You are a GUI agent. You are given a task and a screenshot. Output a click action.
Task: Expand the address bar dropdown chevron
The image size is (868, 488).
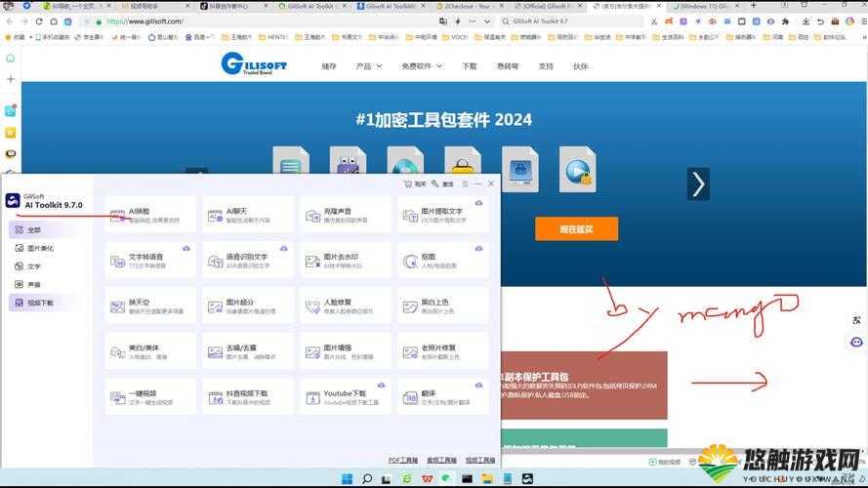(x=486, y=21)
